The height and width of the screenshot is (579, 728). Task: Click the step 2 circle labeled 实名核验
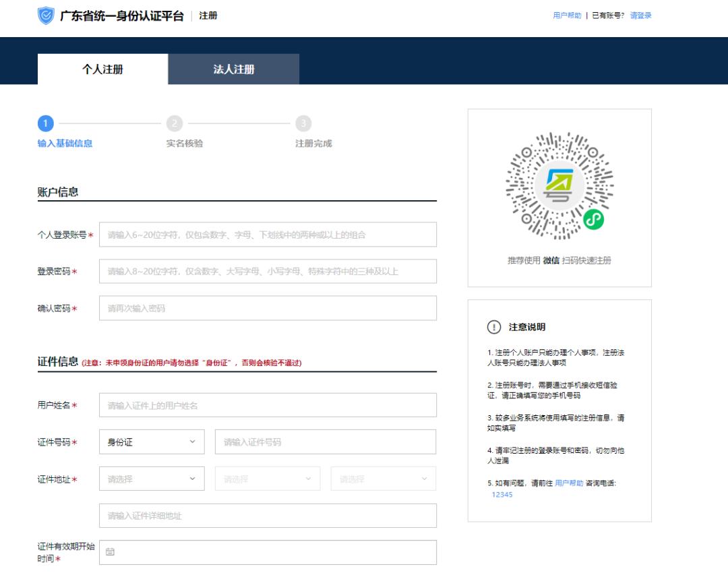coord(175,123)
